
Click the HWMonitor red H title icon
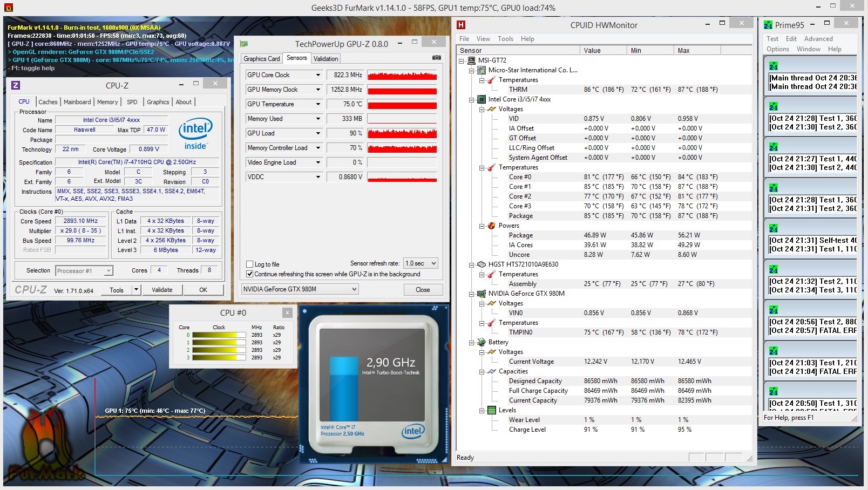(460, 25)
